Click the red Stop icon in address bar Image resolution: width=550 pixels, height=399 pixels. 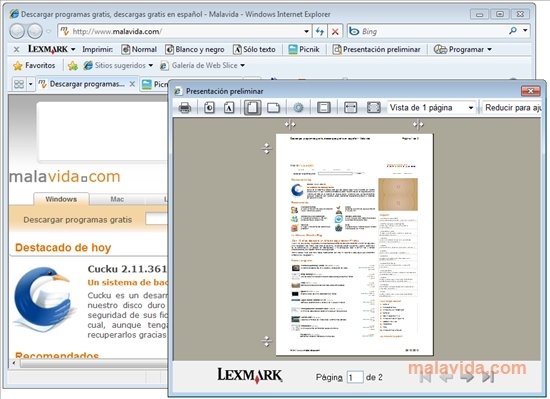(335, 32)
